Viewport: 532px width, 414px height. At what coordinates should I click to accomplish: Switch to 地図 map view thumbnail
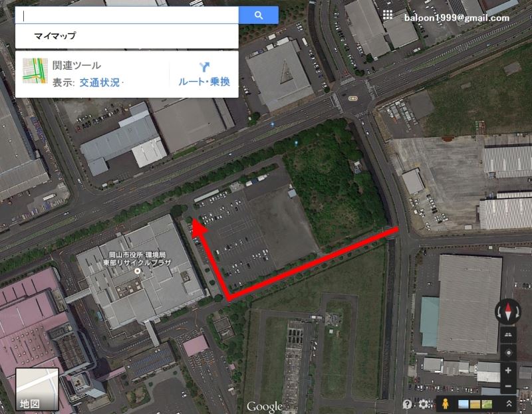click(x=37, y=389)
